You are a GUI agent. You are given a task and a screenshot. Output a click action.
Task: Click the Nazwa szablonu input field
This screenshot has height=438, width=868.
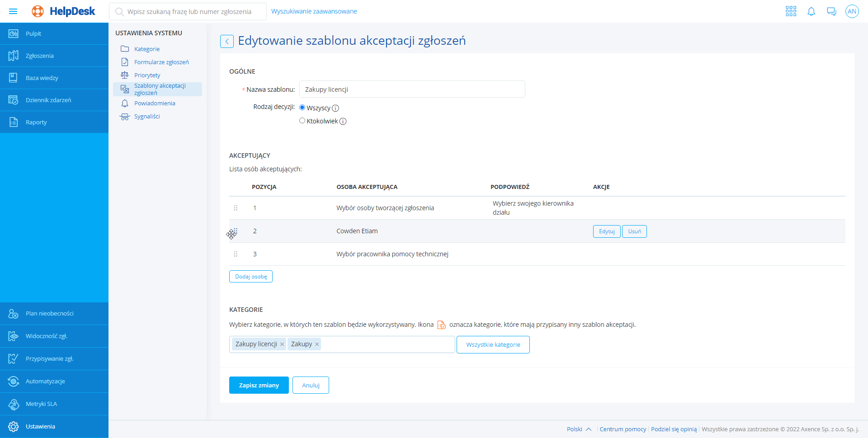point(412,89)
